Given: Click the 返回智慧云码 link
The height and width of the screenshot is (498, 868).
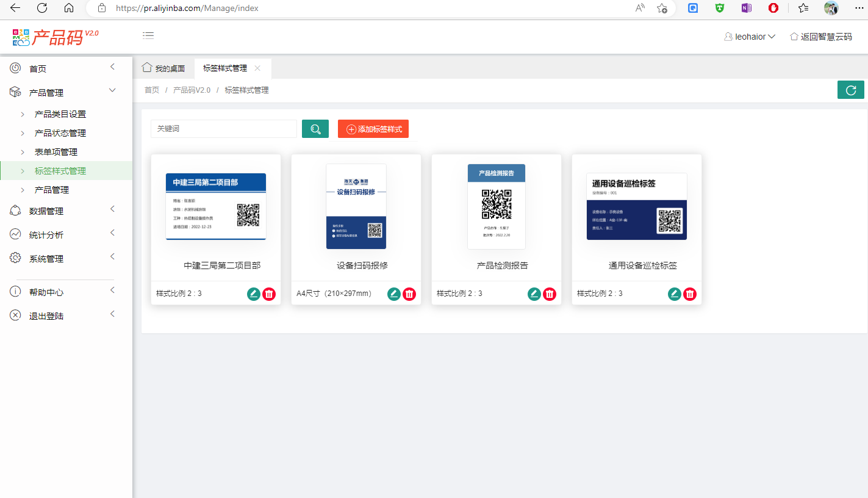Looking at the screenshot, I should [820, 37].
